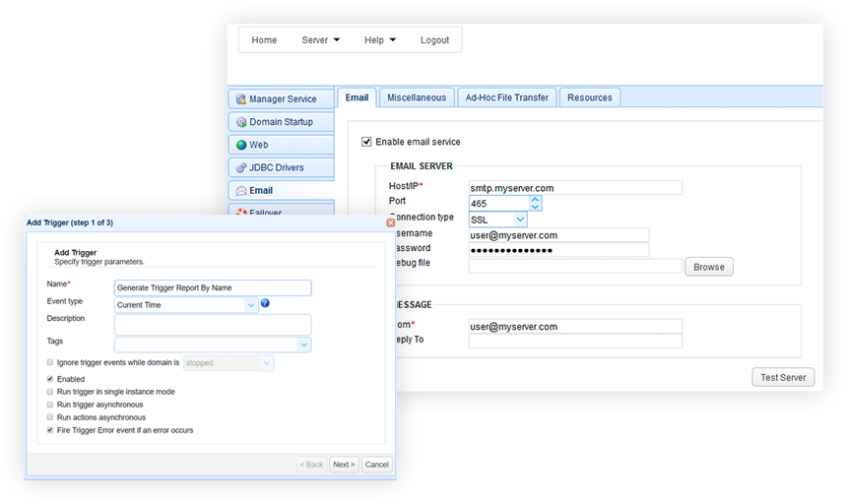Click the Web globe icon
Viewport: 847px width, 504px height.
pyautogui.click(x=240, y=145)
